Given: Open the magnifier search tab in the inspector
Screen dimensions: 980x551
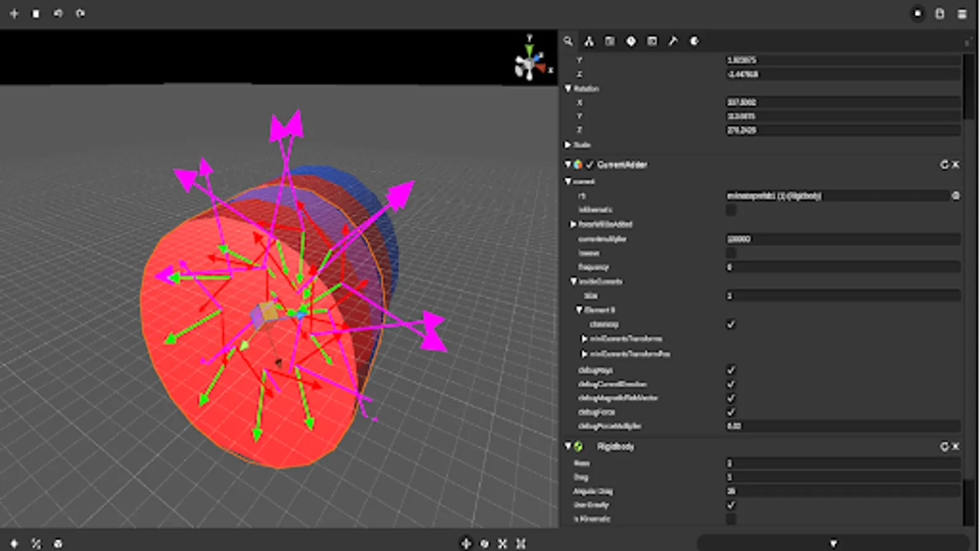Looking at the screenshot, I should pyautogui.click(x=568, y=41).
